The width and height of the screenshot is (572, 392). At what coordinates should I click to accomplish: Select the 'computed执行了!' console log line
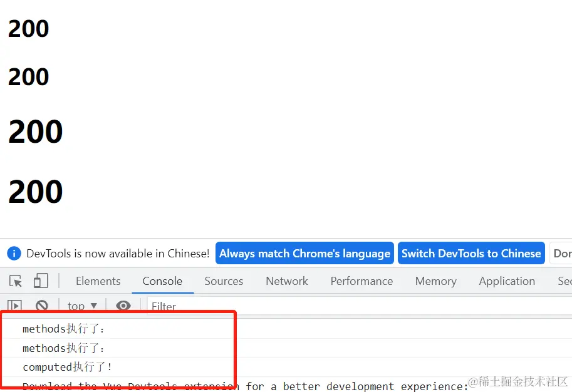[x=68, y=367]
